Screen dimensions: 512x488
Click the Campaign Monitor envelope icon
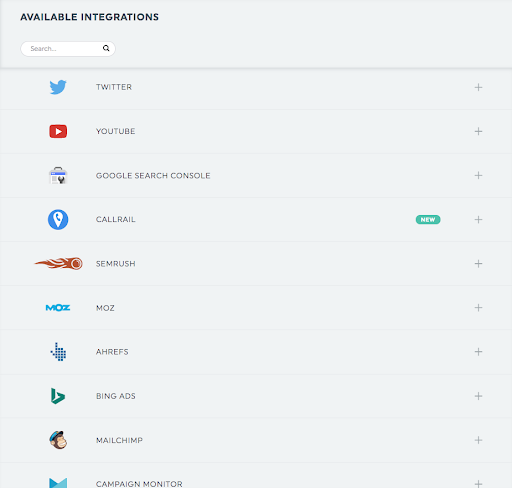pyautogui.click(x=58, y=483)
